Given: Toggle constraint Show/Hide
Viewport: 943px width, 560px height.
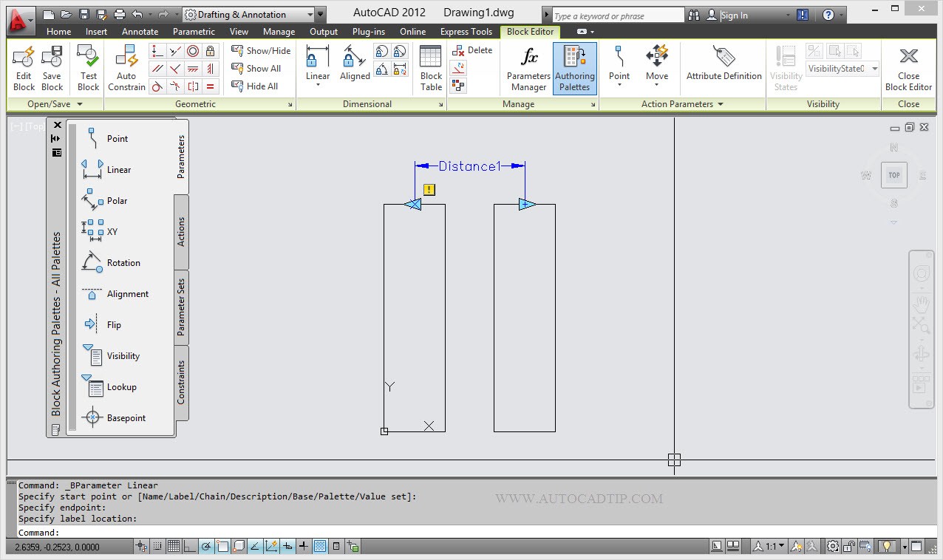Looking at the screenshot, I should pos(261,50).
